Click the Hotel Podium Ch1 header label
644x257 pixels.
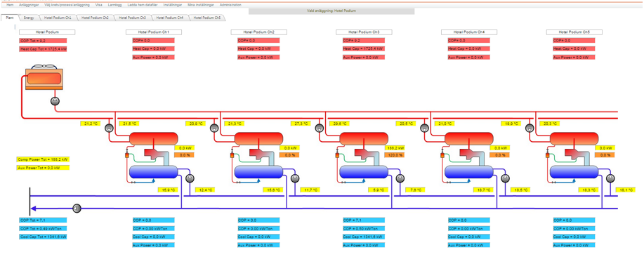(154, 32)
